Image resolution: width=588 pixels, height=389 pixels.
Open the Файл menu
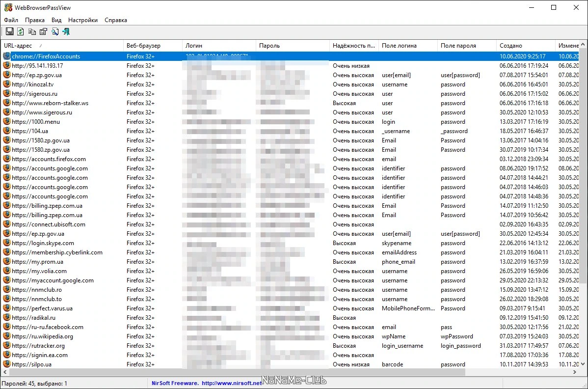click(11, 20)
